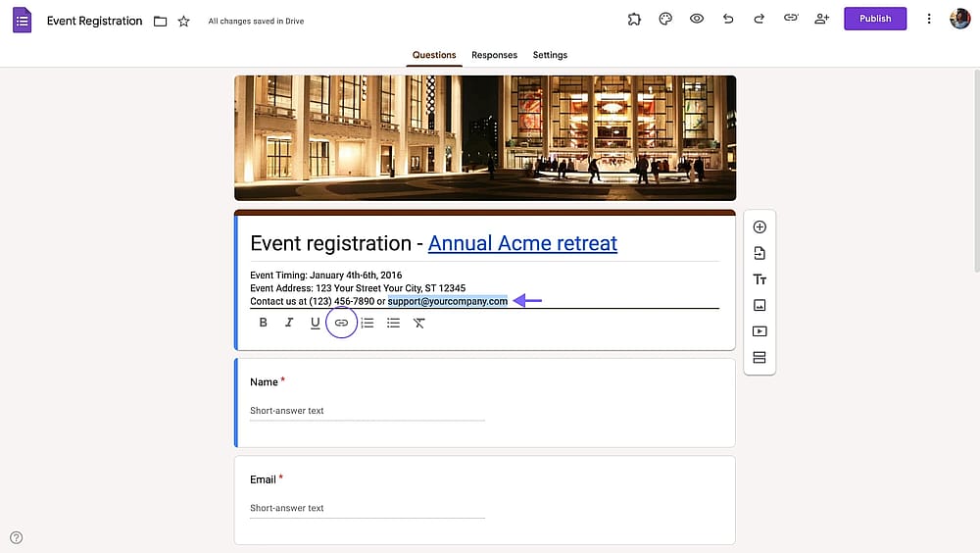This screenshot has width=980, height=553.
Task: Remove formatting from description
Action: [419, 323]
